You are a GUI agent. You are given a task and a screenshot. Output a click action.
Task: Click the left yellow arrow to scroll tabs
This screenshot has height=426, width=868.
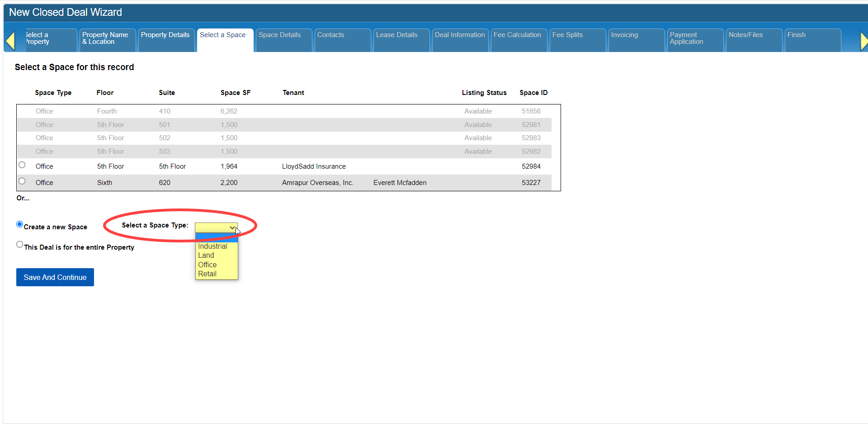click(10, 41)
